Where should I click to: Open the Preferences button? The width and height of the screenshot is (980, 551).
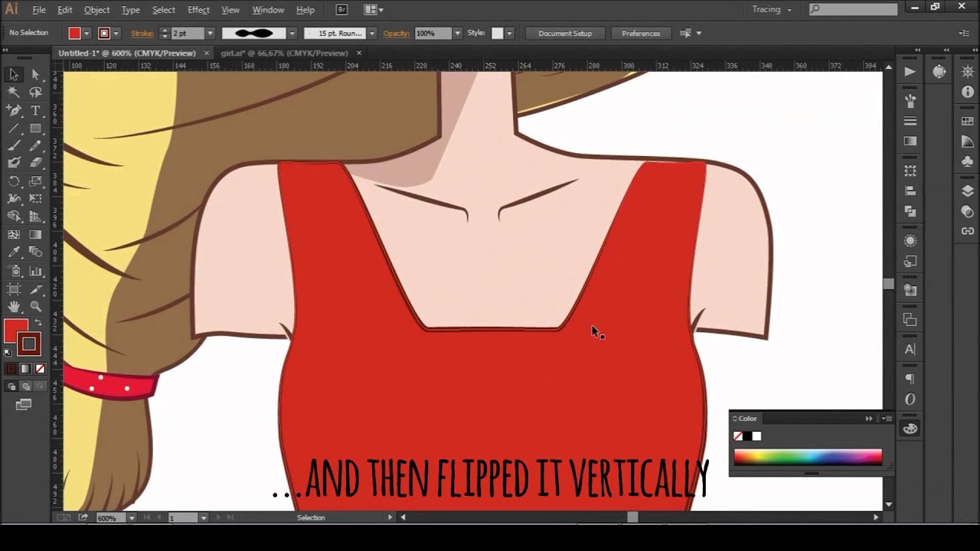(641, 34)
